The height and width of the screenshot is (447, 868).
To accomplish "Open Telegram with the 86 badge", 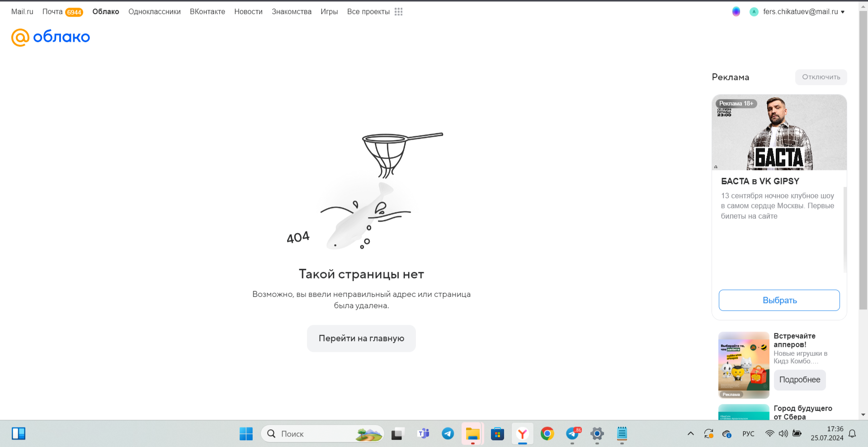I will [573, 434].
